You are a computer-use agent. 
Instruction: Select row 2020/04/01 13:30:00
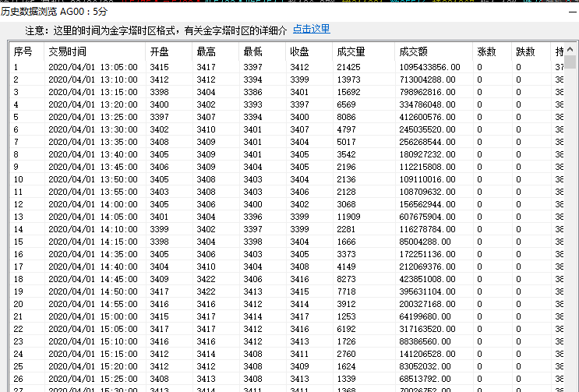(288, 129)
